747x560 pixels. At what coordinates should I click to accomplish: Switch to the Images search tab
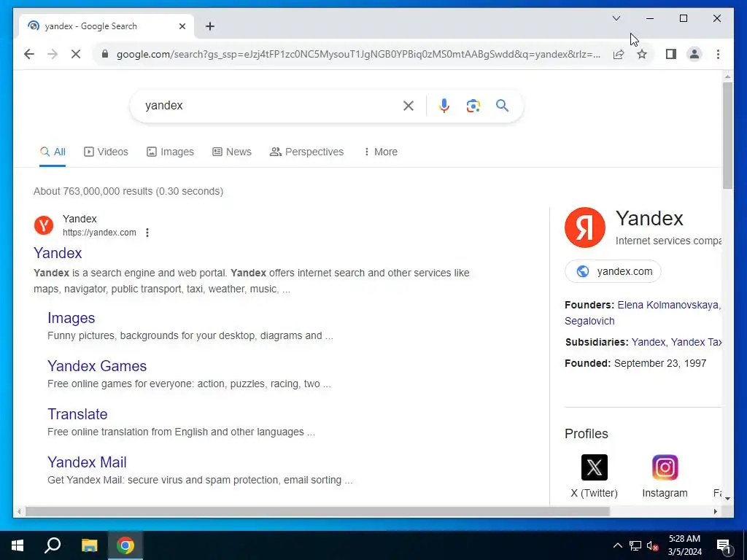(x=170, y=152)
